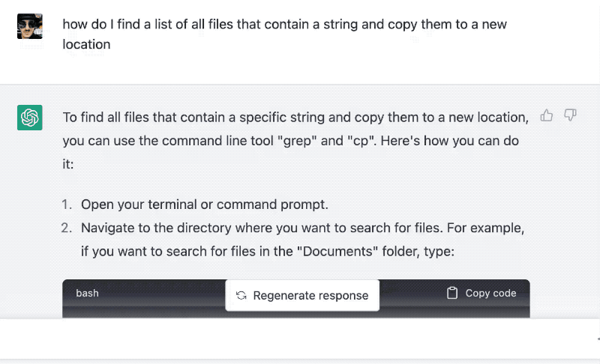Open the user profile avatar picture
Screen dimensions: 600x364
click(30, 26)
